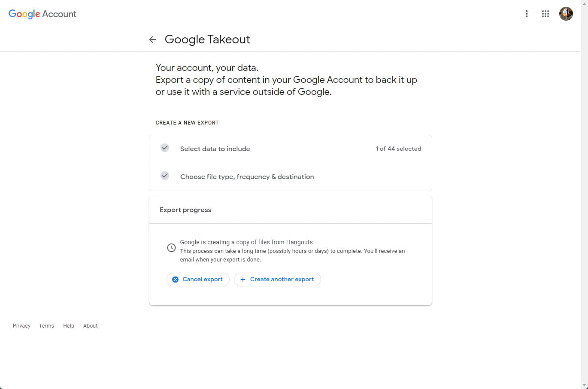Click the back arrow beside Google Takeout
The width and height of the screenshot is (588, 389).
coord(152,40)
